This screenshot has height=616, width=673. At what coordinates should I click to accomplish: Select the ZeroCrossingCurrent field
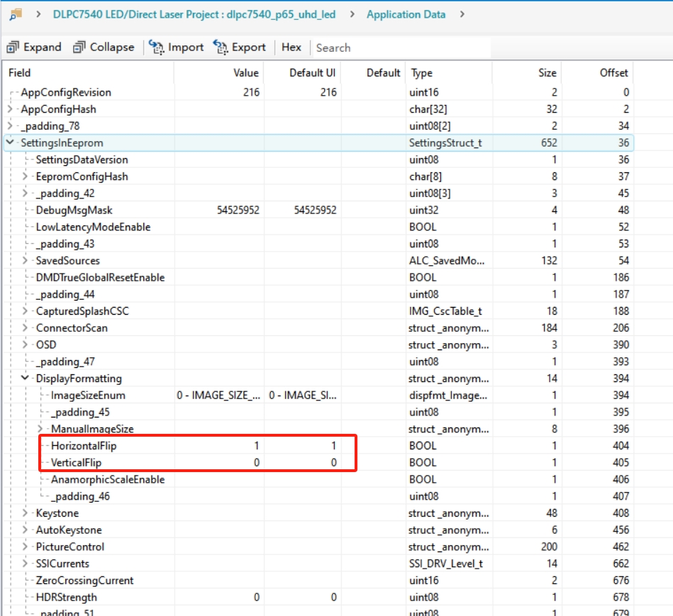84,581
